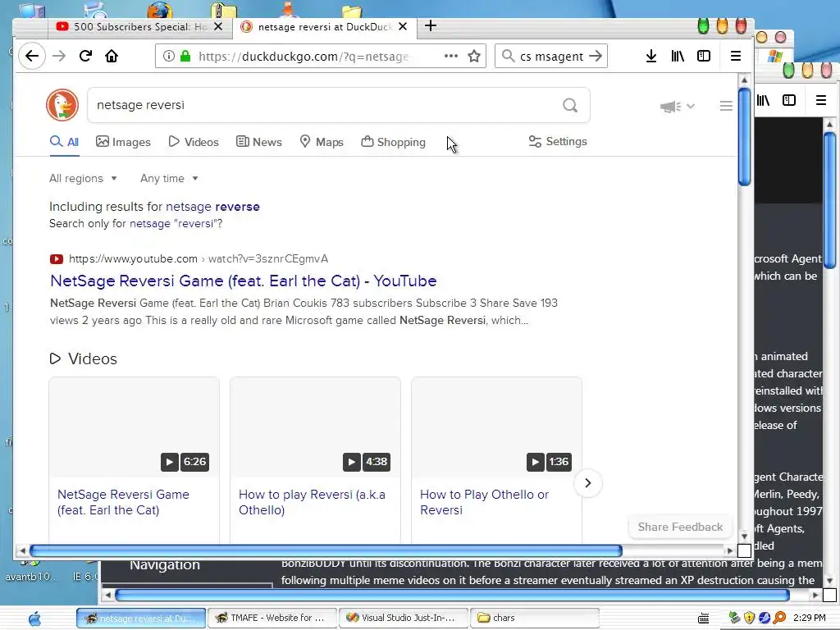Expand the Any time filter dropdown
Image resolution: width=840 pixels, height=630 pixels.
[x=169, y=178]
